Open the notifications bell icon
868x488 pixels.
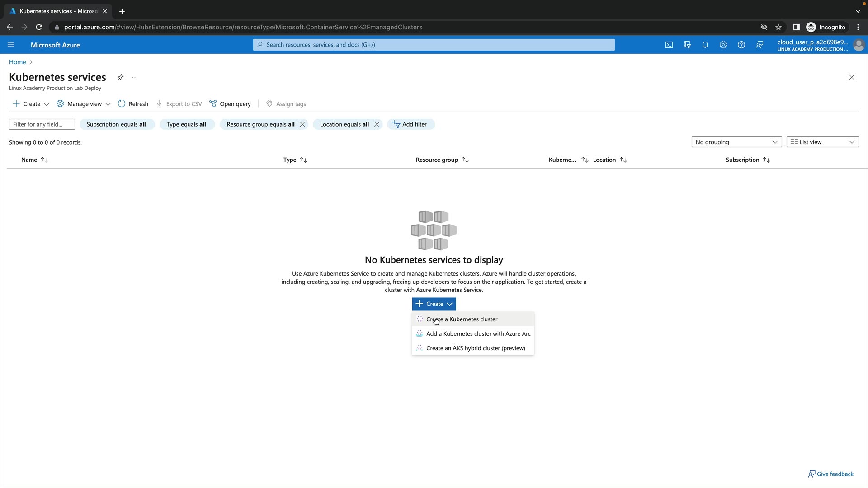pos(705,45)
